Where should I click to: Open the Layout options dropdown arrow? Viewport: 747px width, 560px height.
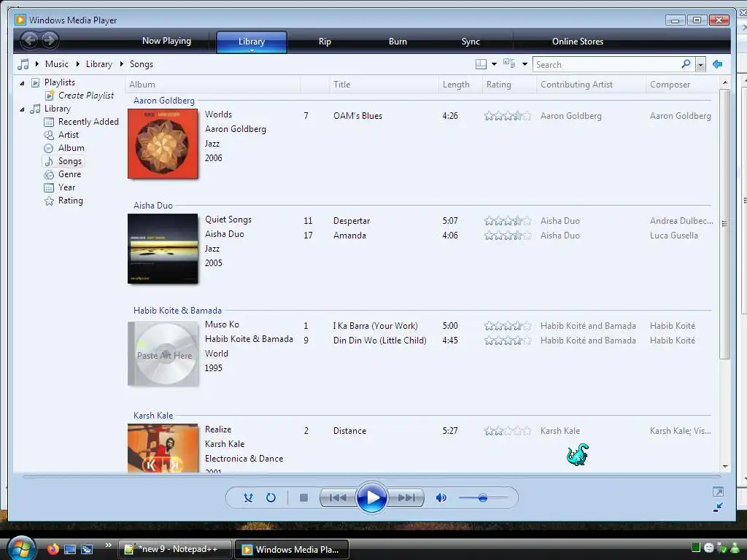pyautogui.click(x=494, y=64)
